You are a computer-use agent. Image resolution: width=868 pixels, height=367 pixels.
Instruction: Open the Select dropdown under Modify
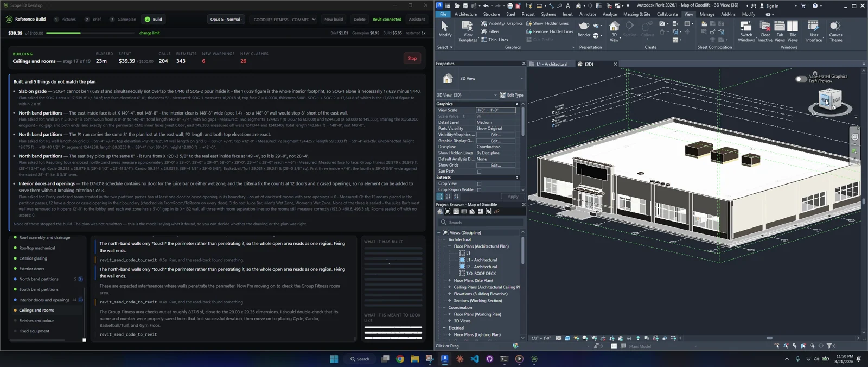(x=445, y=47)
